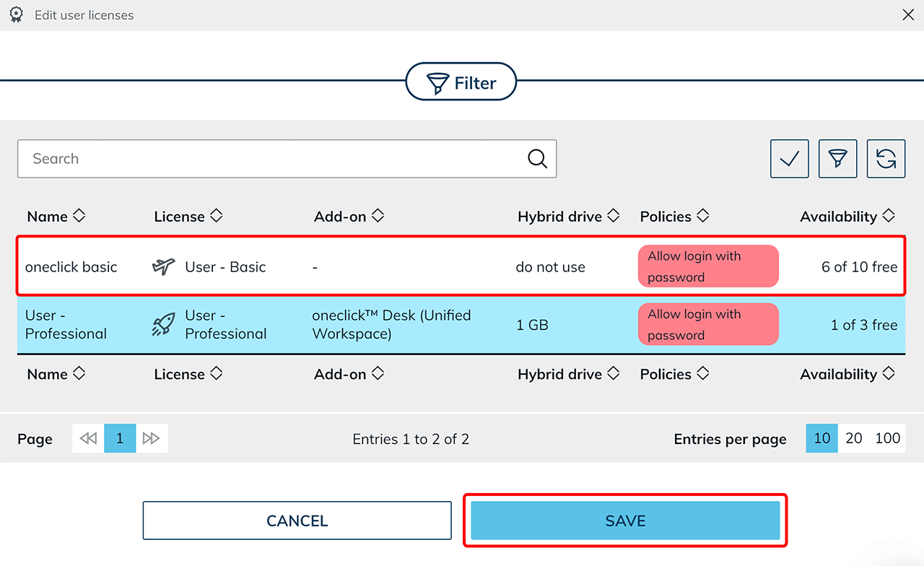
Task: Go to first page with double-left arrows
Action: click(x=88, y=439)
